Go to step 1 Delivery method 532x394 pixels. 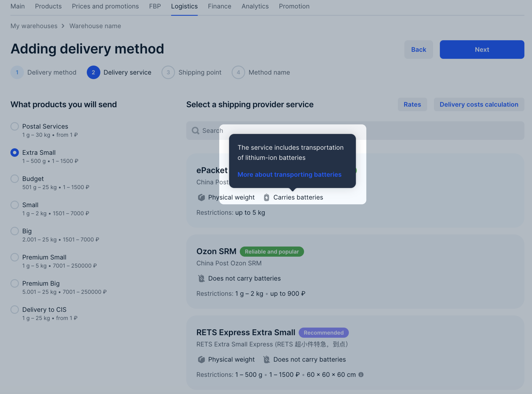pyautogui.click(x=43, y=72)
